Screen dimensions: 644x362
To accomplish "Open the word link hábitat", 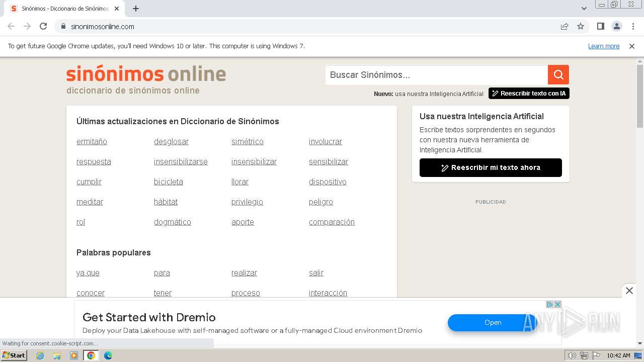I will (166, 202).
